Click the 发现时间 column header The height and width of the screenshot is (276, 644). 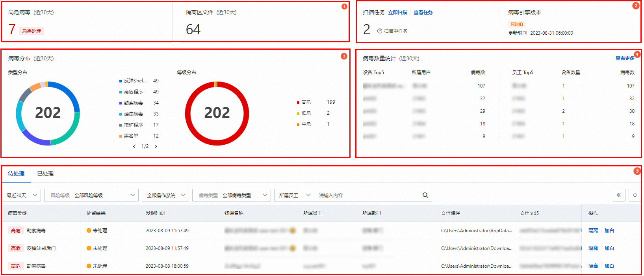155,213
